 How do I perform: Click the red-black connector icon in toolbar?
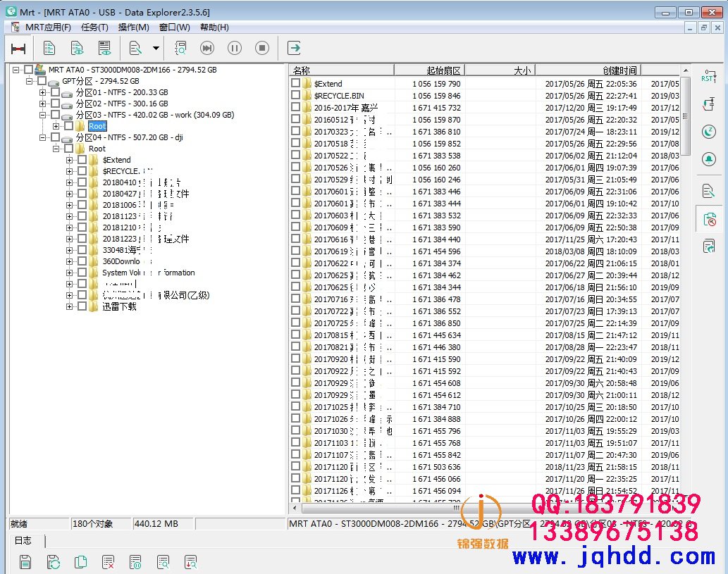[x=18, y=49]
